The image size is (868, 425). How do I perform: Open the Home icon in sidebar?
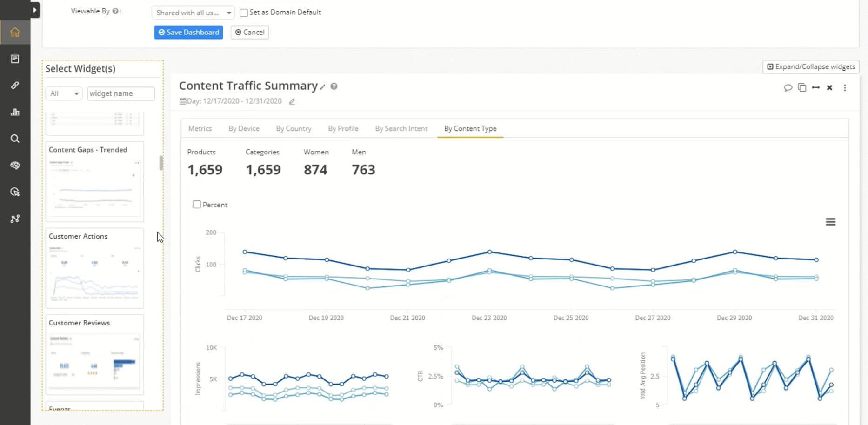point(15,32)
